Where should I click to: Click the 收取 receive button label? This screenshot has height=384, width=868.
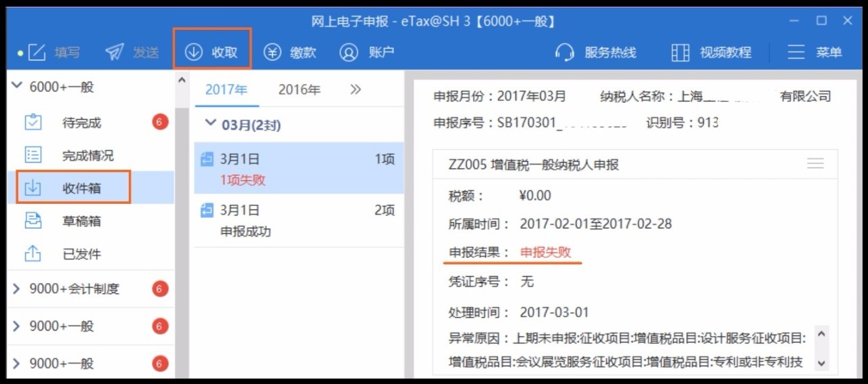pyautogui.click(x=224, y=53)
